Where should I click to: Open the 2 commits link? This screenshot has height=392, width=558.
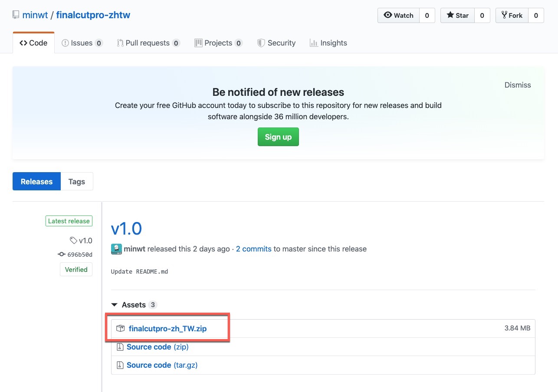(253, 249)
